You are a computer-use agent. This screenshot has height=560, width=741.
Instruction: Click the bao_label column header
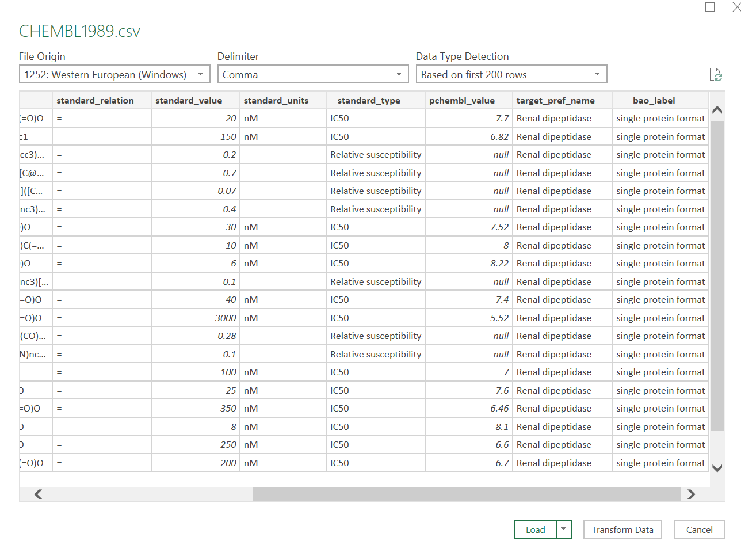point(654,100)
